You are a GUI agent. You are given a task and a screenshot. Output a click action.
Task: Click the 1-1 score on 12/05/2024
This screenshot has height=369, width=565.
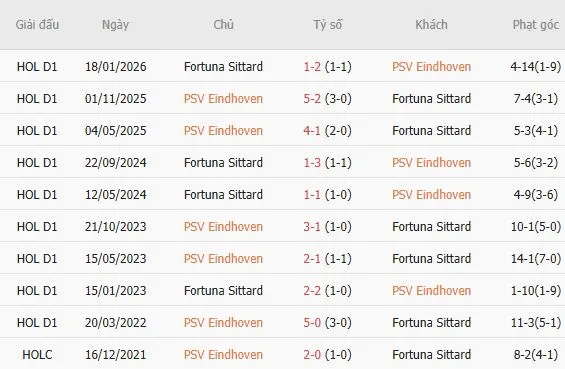[x=312, y=195]
